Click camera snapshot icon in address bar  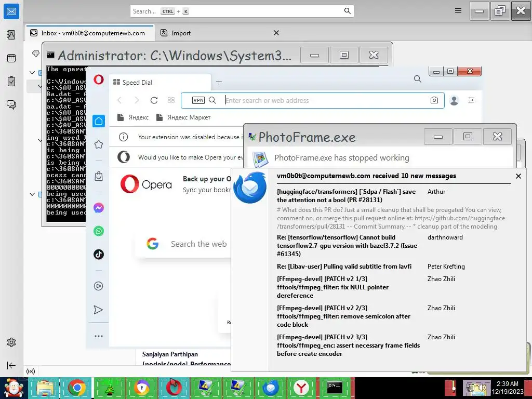tap(434, 100)
